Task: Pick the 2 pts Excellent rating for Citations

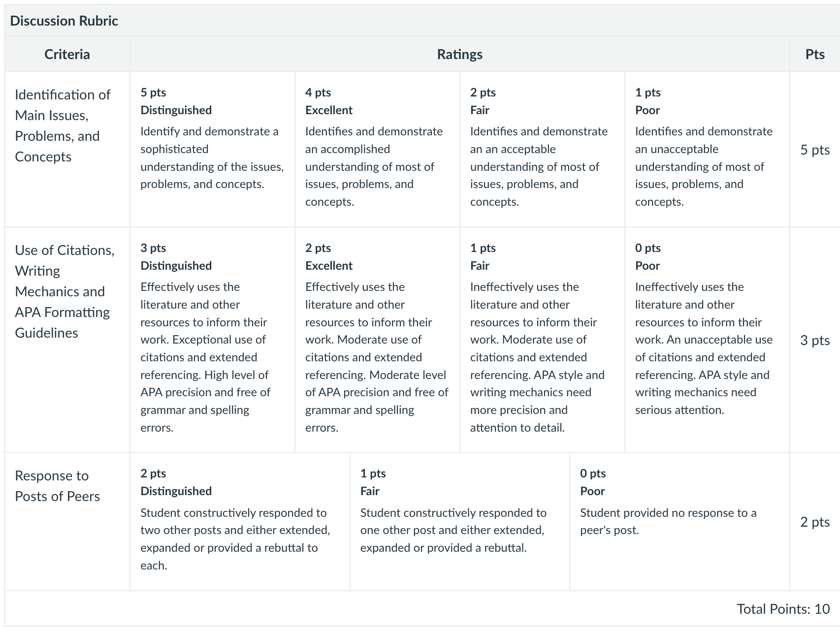Action: (x=377, y=340)
